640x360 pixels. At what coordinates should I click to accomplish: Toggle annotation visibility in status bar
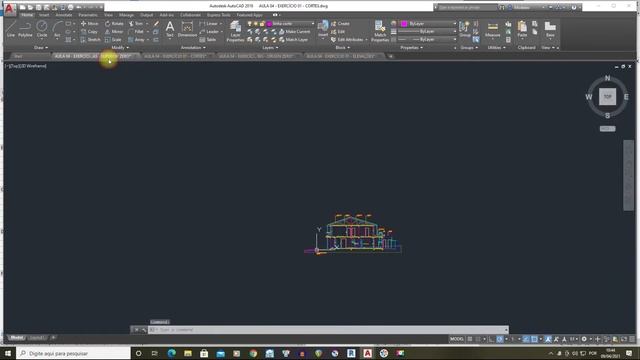pyautogui.click(x=548, y=339)
